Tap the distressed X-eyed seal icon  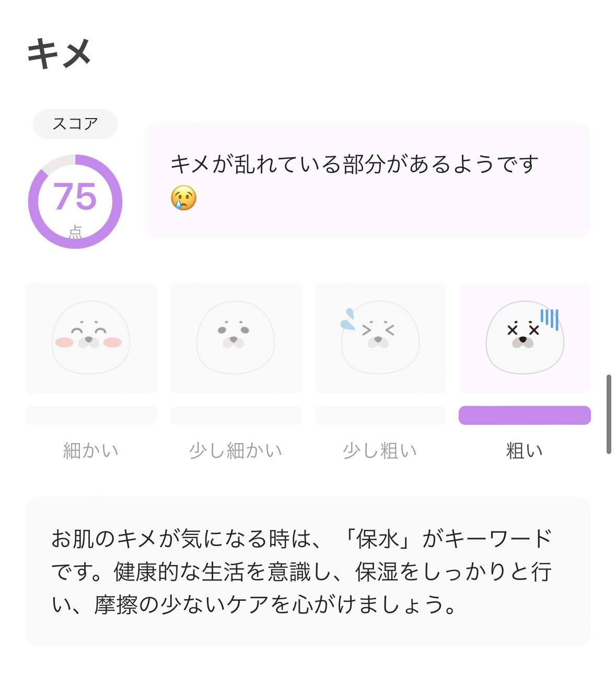525,337
